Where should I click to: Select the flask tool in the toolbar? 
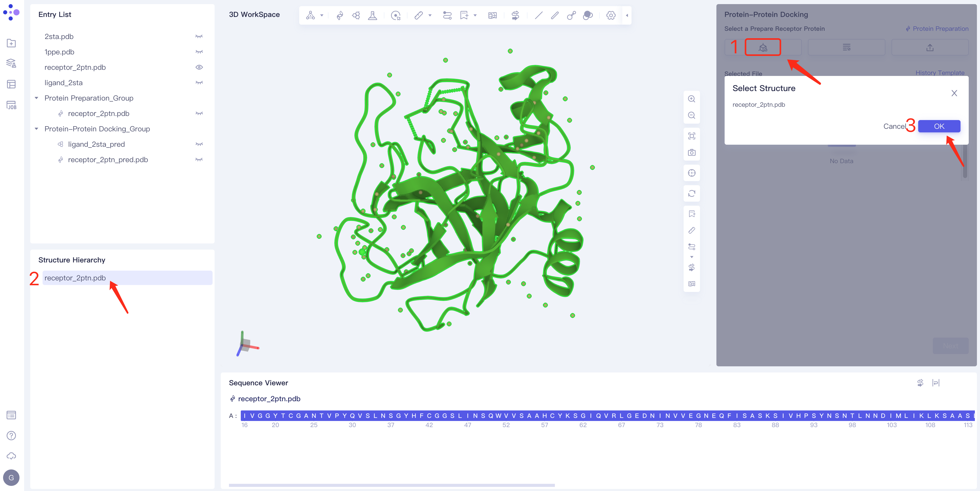(x=373, y=16)
